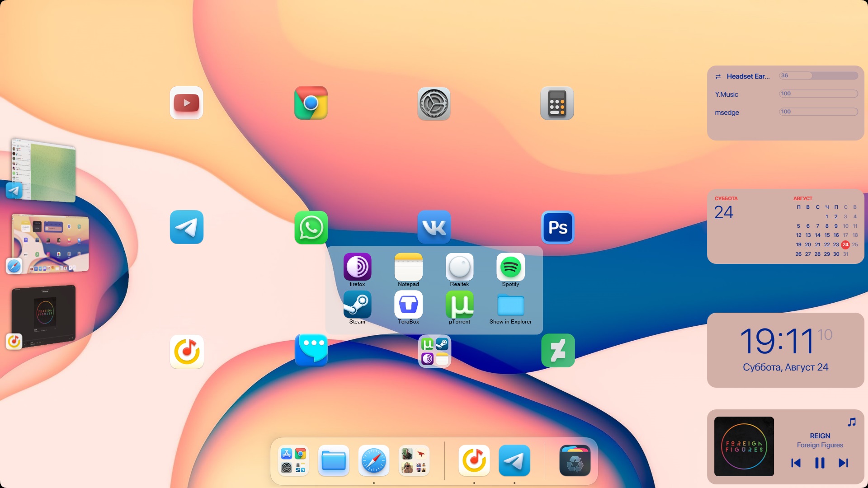
Task: Click the Суббота, Август 24 date text
Action: [x=786, y=367]
